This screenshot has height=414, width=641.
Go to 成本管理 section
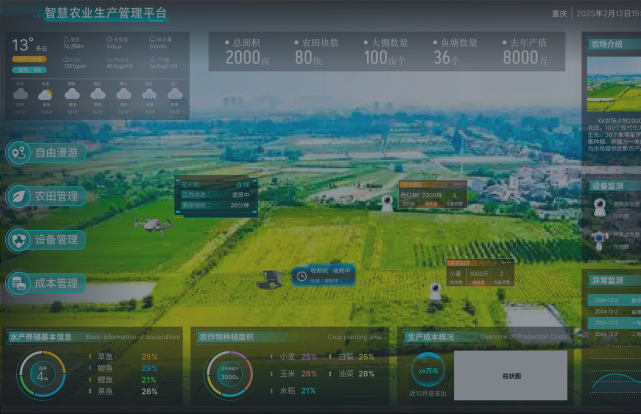click(56, 284)
